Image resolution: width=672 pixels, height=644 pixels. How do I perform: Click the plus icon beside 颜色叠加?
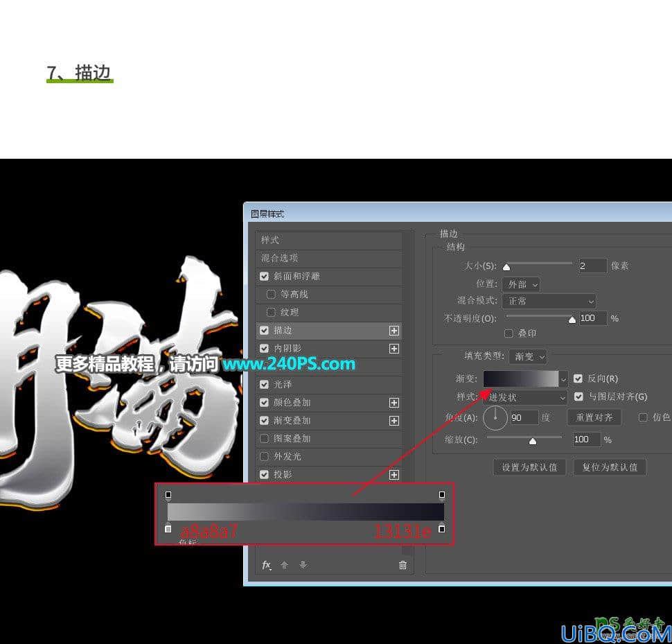click(x=394, y=403)
